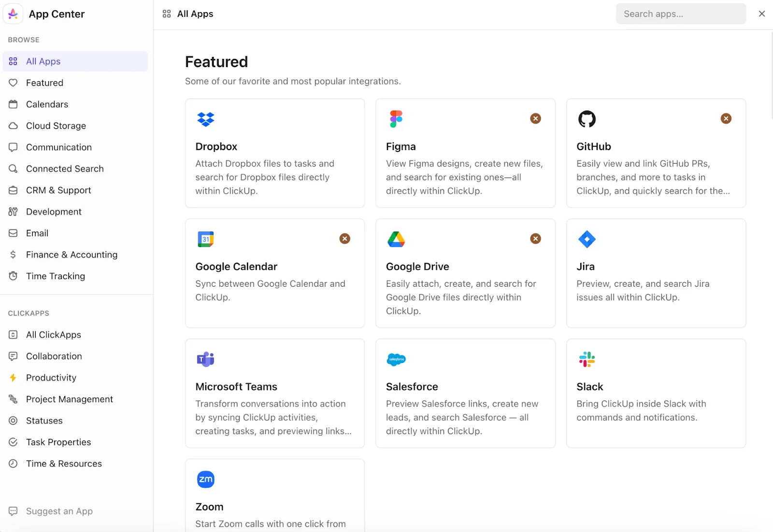Focus the Search apps field
Screen dimensions: 773x532
coord(681,14)
